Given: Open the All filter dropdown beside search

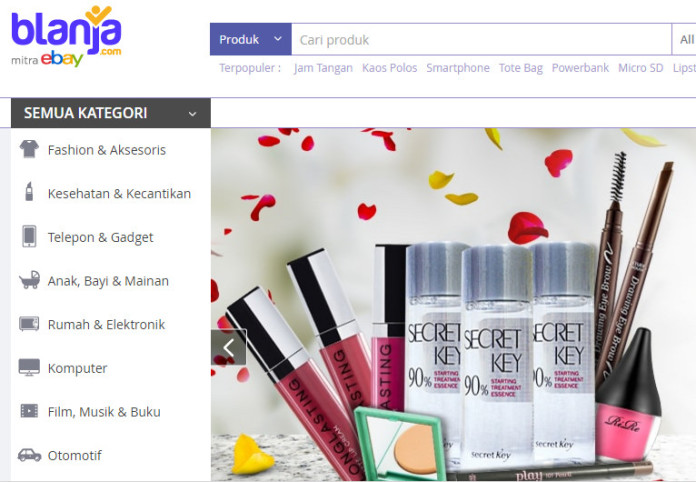Looking at the screenshot, I should (x=684, y=40).
